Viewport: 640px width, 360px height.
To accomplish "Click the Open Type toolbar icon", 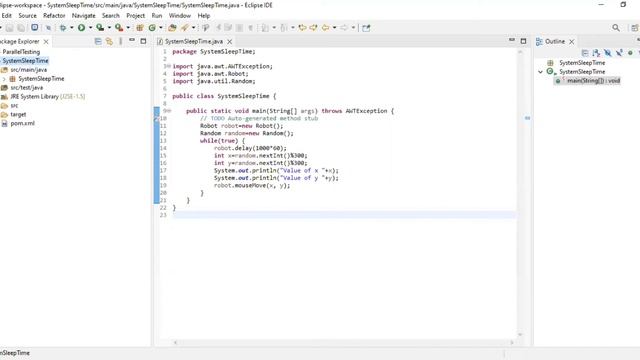I will click(172, 28).
